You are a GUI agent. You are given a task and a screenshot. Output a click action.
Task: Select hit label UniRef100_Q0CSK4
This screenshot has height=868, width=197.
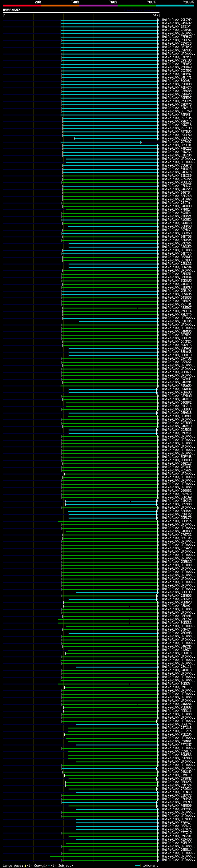pyautogui.click(x=177, y=243)
